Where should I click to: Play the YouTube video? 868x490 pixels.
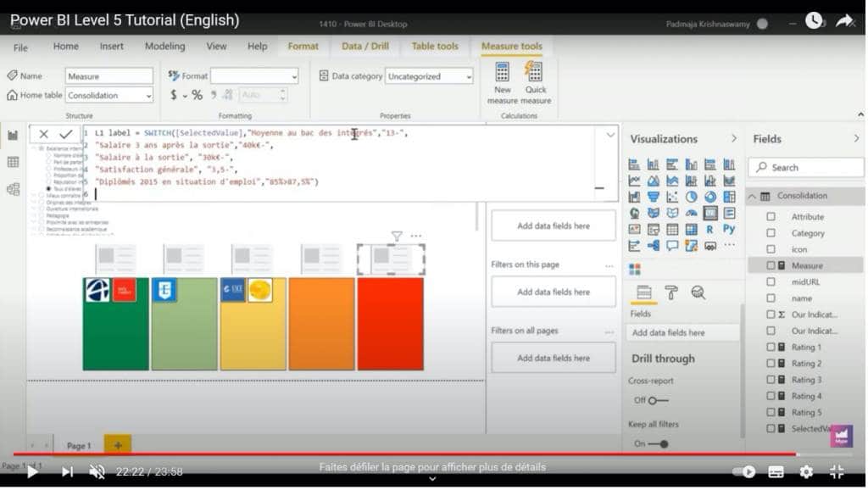pos(32,472)
